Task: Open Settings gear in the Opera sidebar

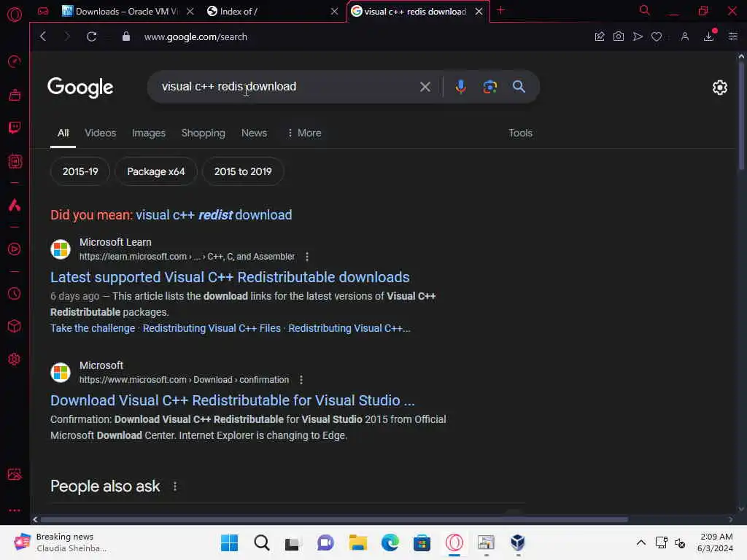Action: [15, 359]
